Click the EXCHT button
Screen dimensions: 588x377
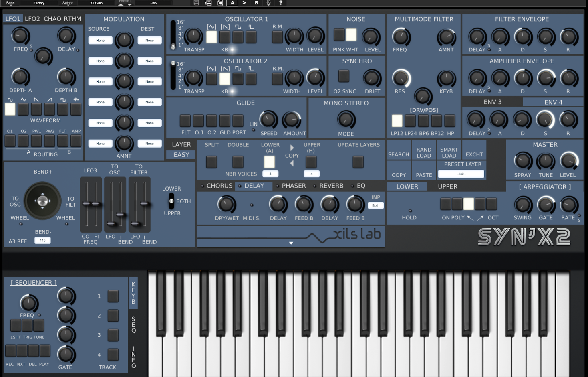(x=474, y=150)
